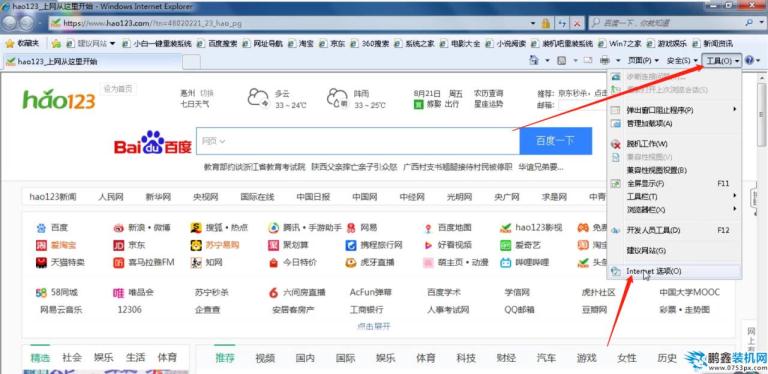
Task: Click the 百度一下 search button
Action: coord(555,141)
